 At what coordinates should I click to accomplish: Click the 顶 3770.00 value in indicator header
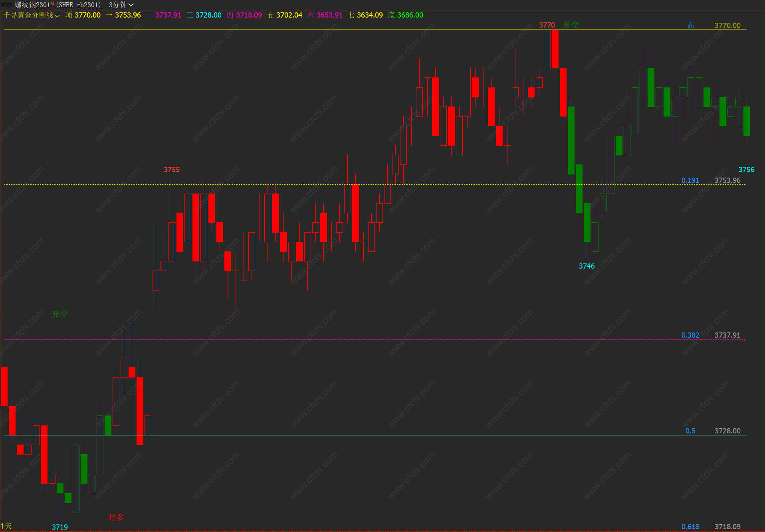83,15
